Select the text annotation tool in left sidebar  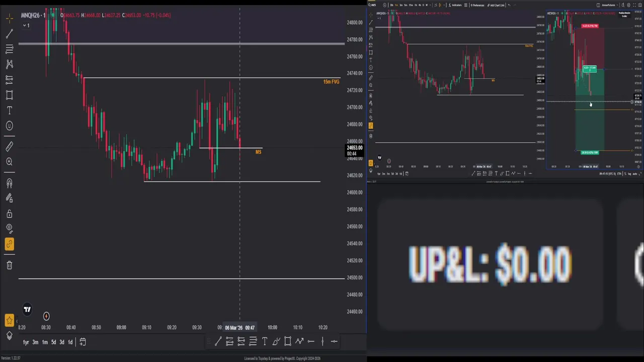point(10,111)
